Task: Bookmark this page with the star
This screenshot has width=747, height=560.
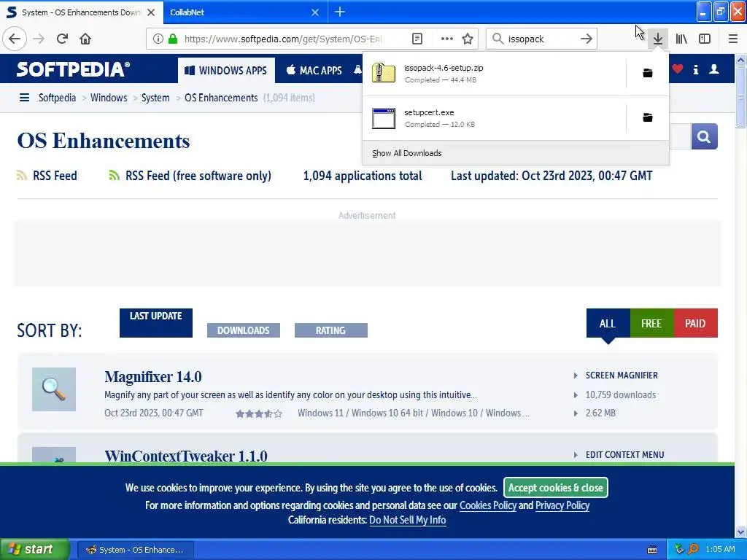Action: (x=468, y=39)
